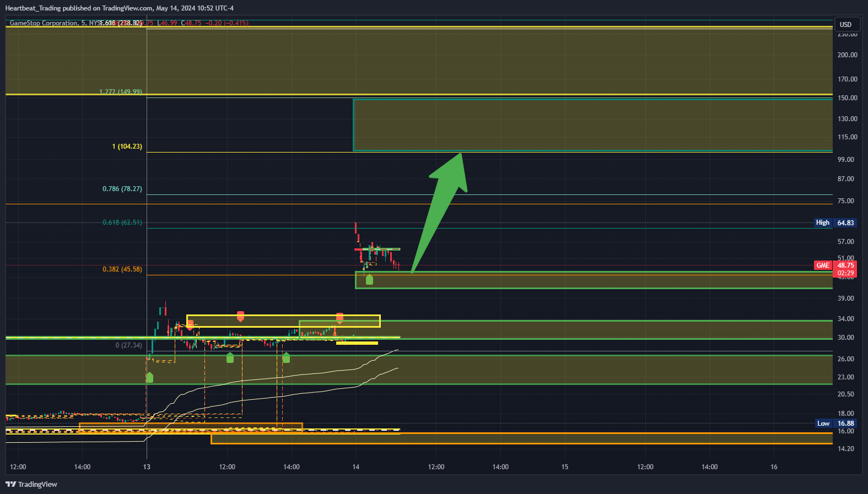The width and height of the screenshot is (868, 494).
Task: Click the 18.00 price axis label
Action: tap(846, 414)
